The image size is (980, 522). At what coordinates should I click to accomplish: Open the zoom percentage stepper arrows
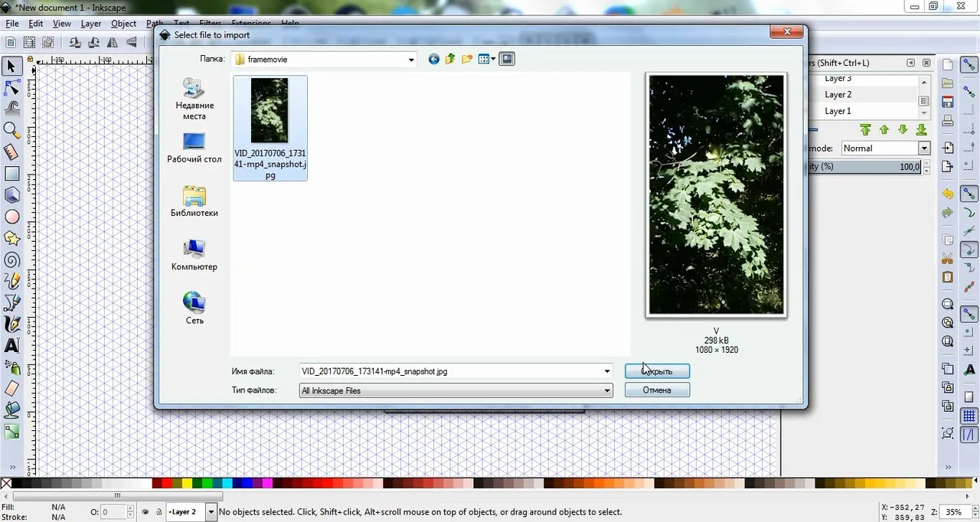click(x=975, y=511)
